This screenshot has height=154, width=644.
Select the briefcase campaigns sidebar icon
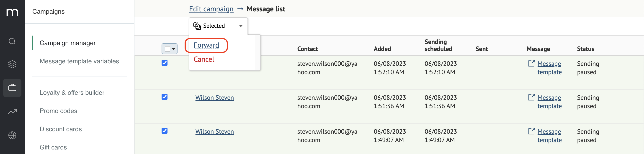click(x=12, y=88)
